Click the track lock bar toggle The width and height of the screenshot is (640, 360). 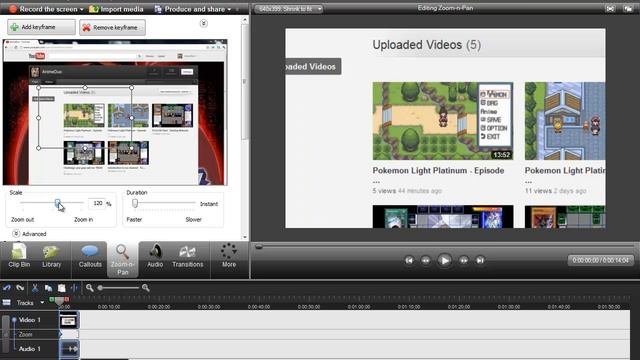point(6,335)
